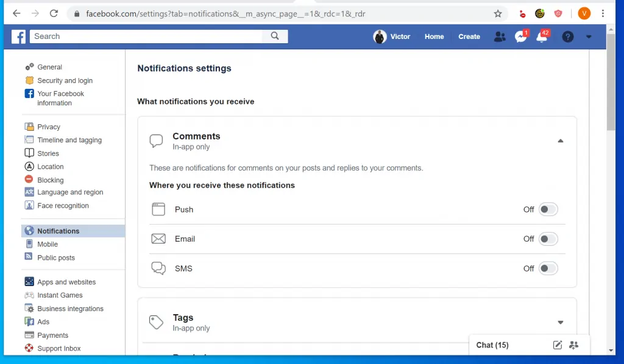Open the notifications bell icon
The height and width of the screenshot is (364, 624).
point(541,37)
